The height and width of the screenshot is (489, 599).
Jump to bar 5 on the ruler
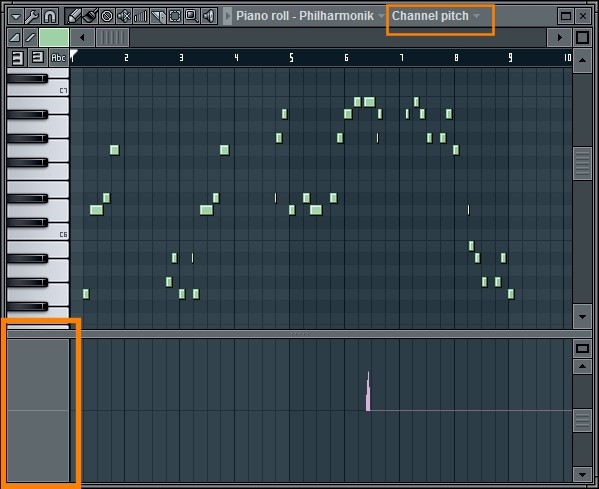[291, 58]
